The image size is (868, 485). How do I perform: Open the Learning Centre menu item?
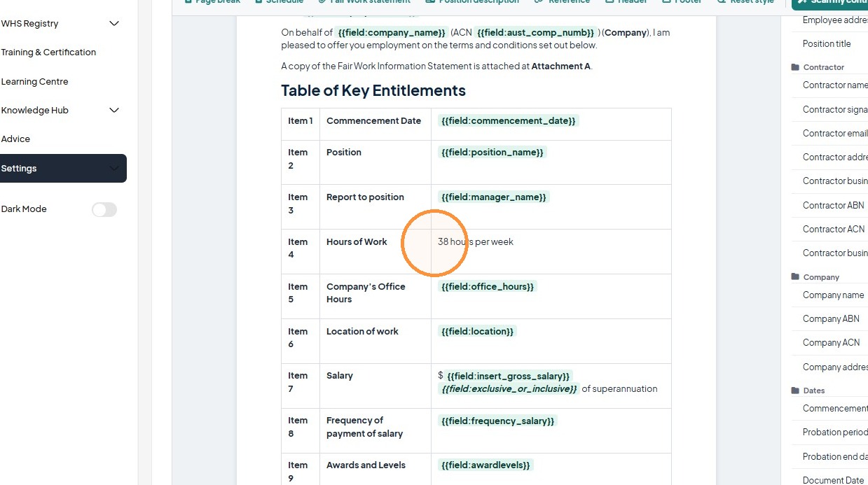(35, 82)
